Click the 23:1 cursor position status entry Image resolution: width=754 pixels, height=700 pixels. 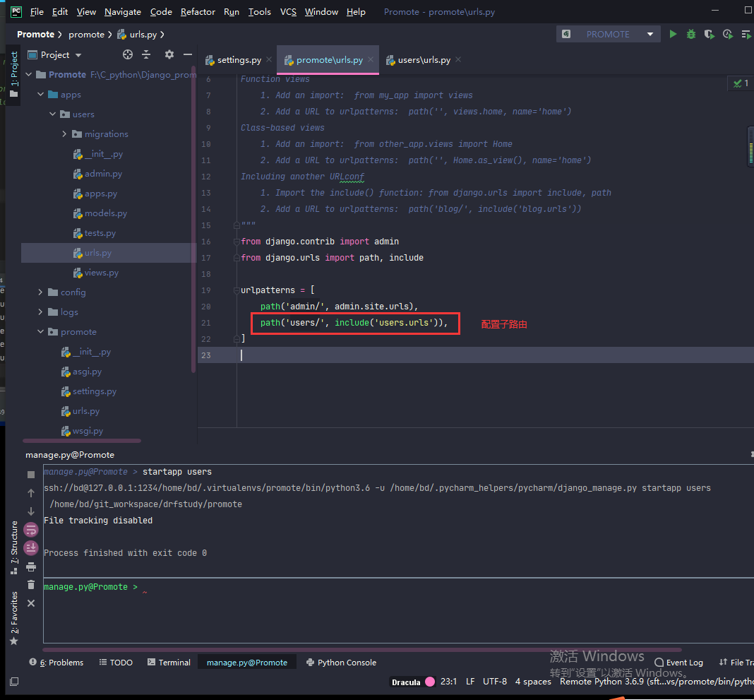[x=448, y=682]
